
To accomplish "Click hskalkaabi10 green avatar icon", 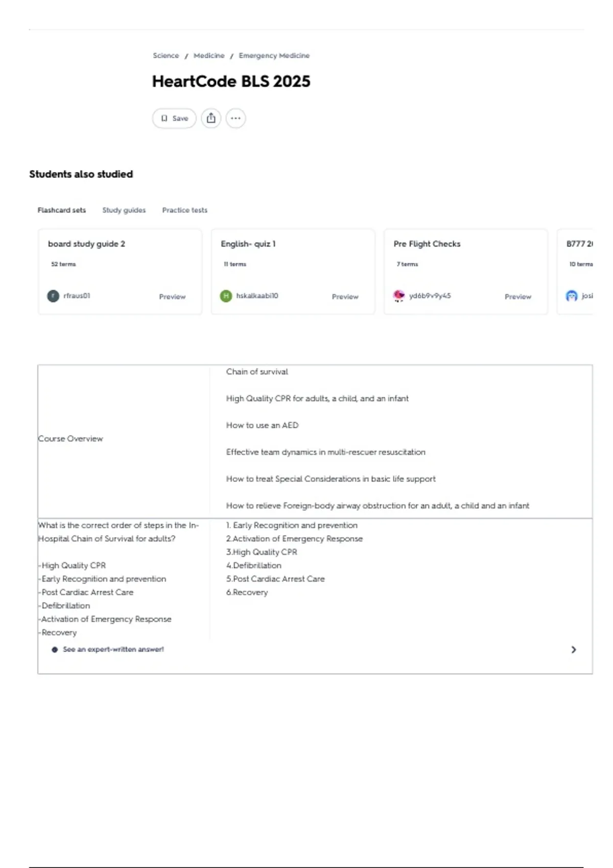I will [226, 296].
